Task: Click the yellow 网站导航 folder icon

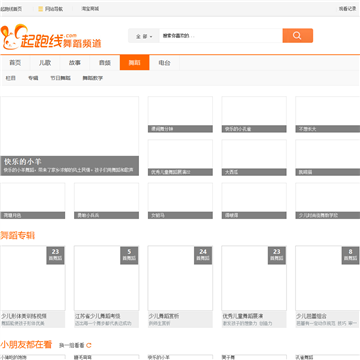Action: pyautogui.click(x=41, y=9)
